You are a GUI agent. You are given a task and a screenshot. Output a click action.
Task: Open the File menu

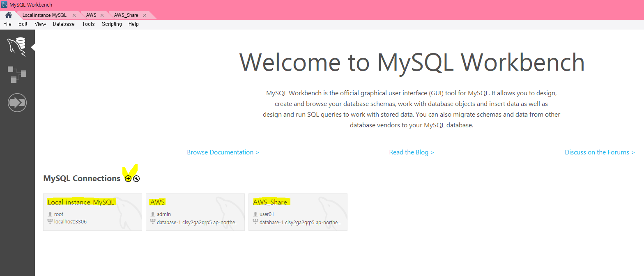coord(7,24)
